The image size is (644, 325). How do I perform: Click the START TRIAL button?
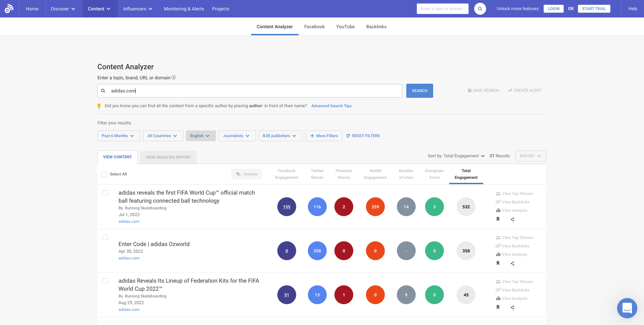click(594, 9)
